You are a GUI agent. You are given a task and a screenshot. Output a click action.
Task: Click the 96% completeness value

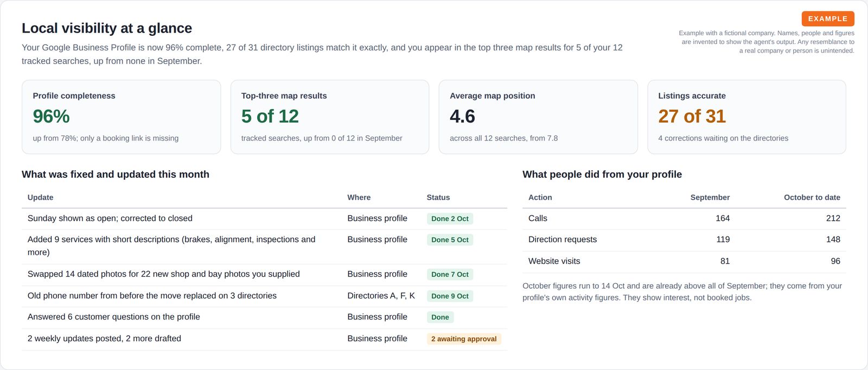(x=52, y=116)
